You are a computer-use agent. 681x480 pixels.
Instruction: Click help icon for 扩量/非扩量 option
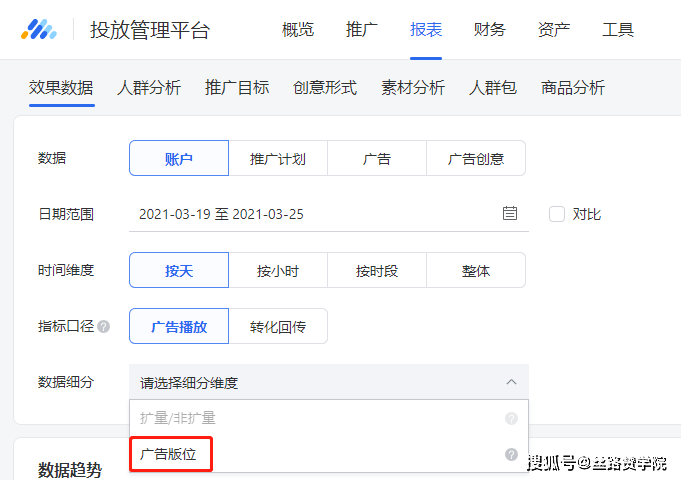511,418
